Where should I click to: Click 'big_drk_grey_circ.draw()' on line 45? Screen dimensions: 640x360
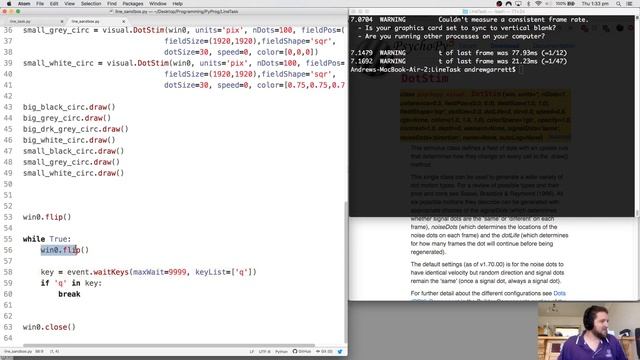(x=76, y=129)
